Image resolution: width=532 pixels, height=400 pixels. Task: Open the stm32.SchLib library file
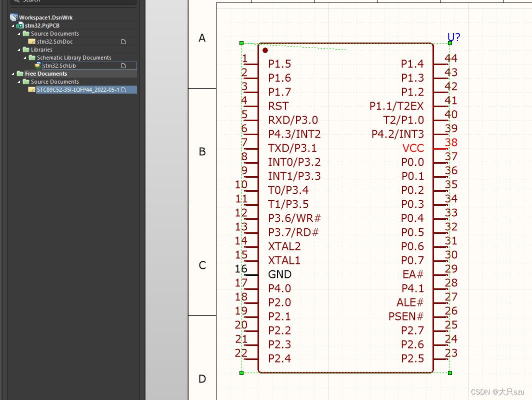(59, 66)
